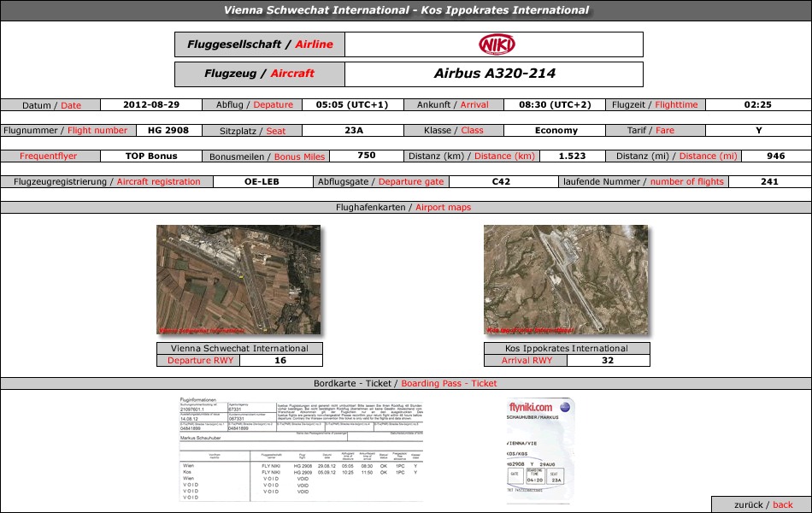Click the Arrival RWY value 32
The height and width of the screenshot is (513, 812).
(608, 361)
